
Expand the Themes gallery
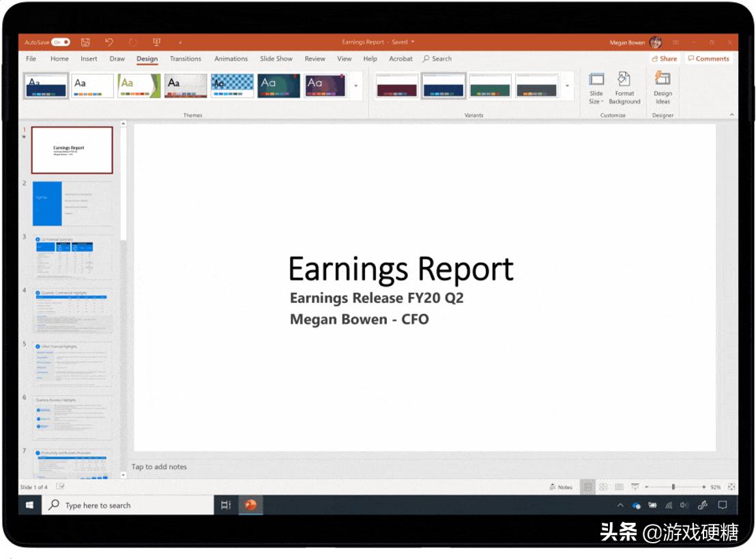356,87
